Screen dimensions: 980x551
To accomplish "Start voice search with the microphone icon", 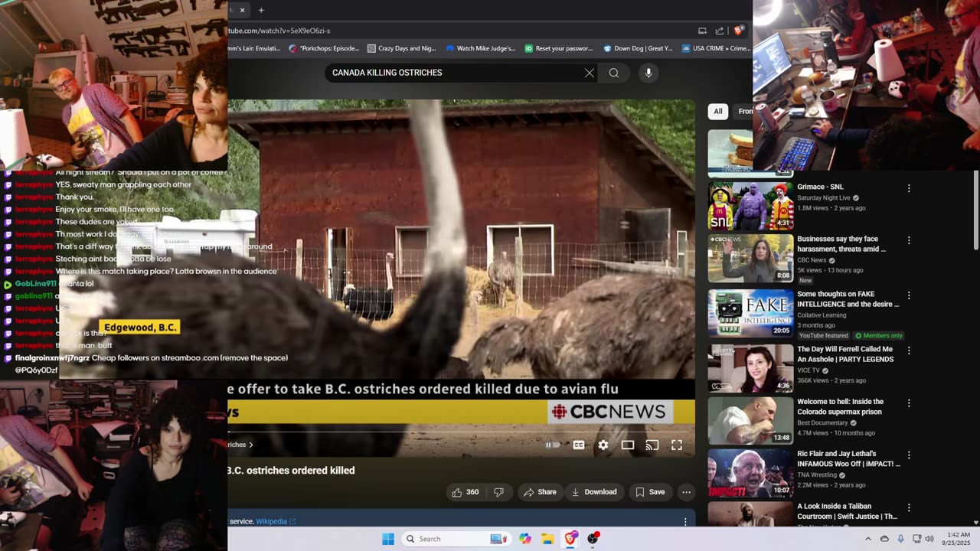I will pos(648,73).
